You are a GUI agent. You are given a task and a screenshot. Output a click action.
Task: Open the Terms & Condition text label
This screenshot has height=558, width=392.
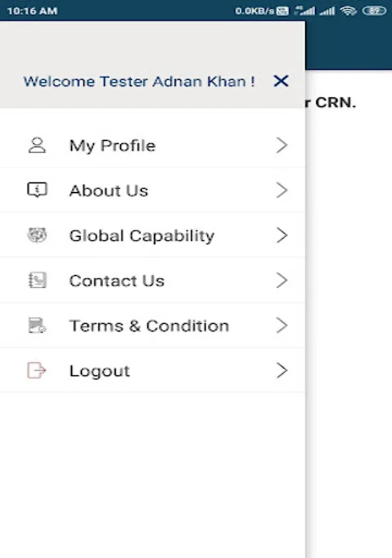149,325
